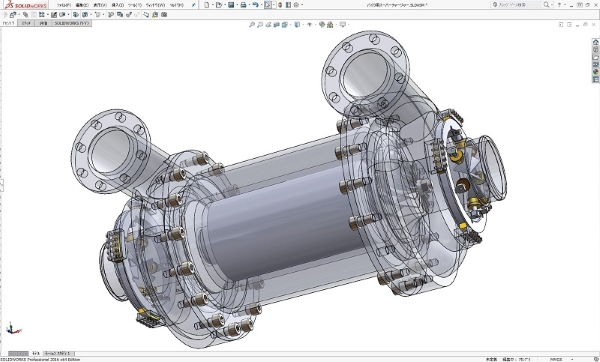This screenshot has width=600, height=362.
Task: Click the Undo arrow icon
Action: coord(255,5)
